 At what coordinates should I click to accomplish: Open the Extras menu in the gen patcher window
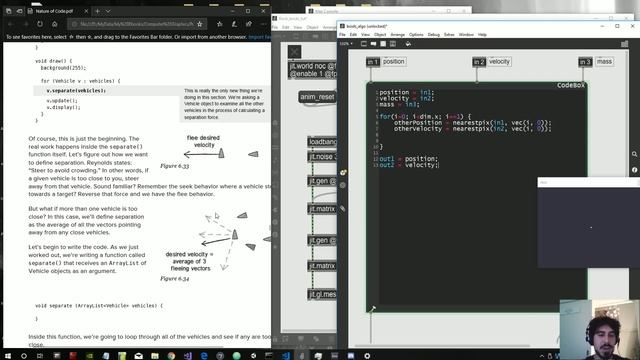449,35
